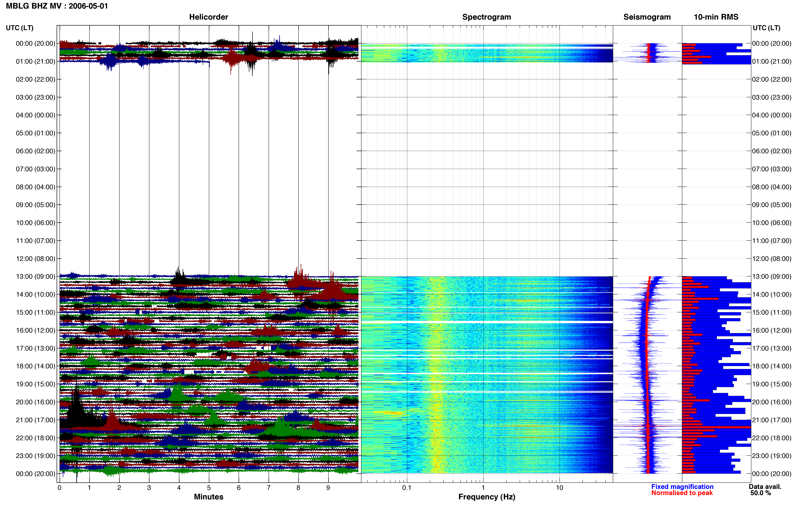Click left time label '23:00 (19:00)'
Viewport: 812px width, 508px height.
click(x=36, y=456)
